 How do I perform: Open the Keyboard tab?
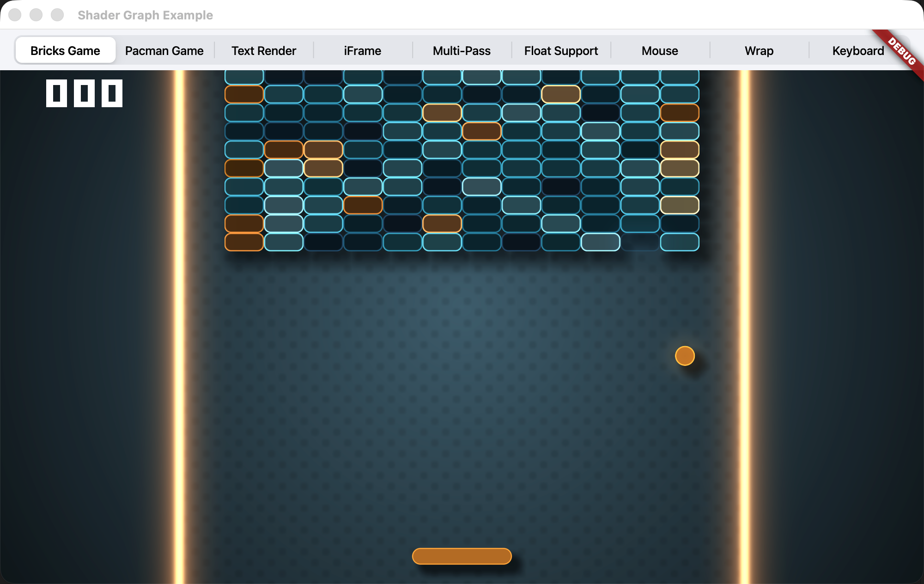857,51
